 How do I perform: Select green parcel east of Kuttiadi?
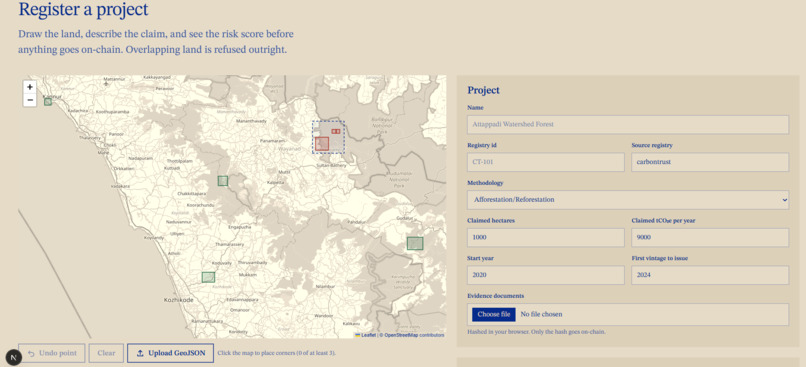click(223, 180)
